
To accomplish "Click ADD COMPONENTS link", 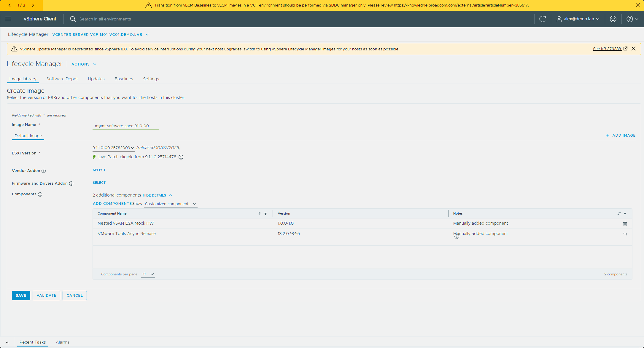I will tap(112, 204).
